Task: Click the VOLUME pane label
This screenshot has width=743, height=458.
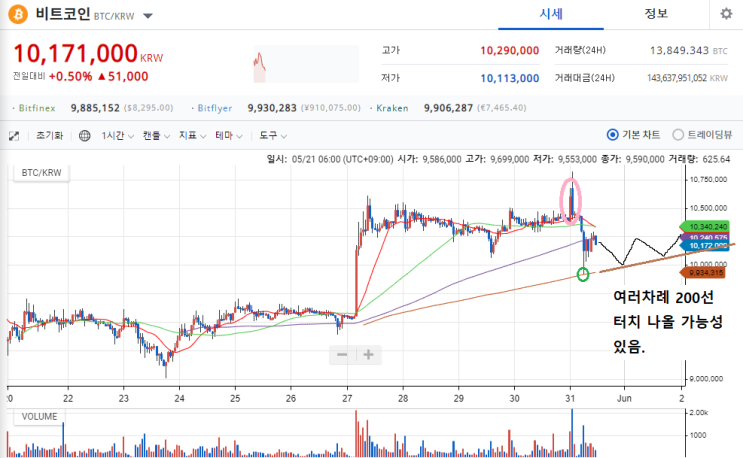Action: click(x=39, y=417)
